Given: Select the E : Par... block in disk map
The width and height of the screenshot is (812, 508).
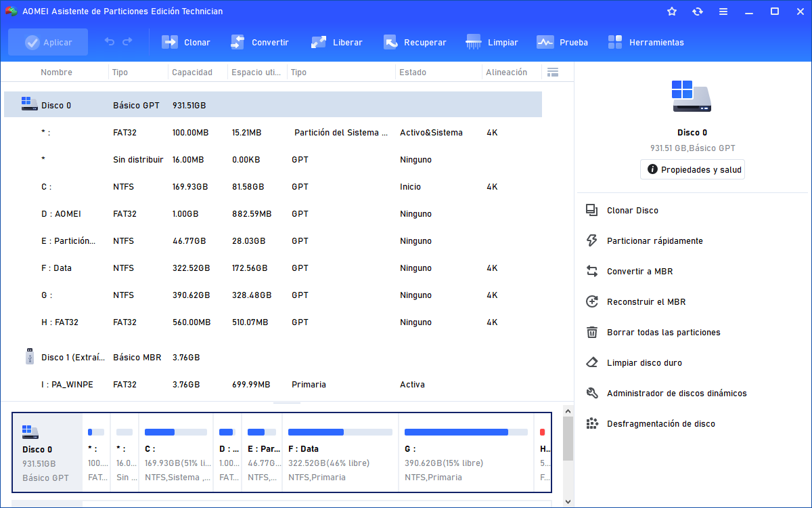Looking at the screenshot, I should 263,452.
